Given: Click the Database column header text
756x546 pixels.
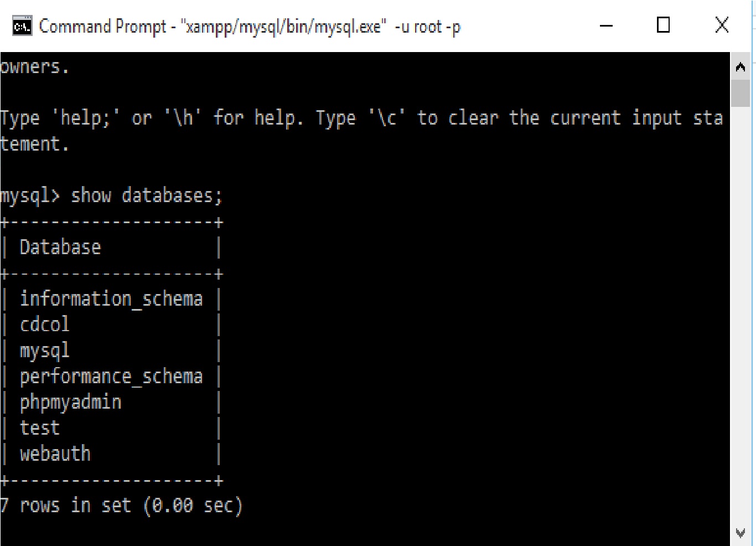Looking at the screenshot, I should 60,246.
